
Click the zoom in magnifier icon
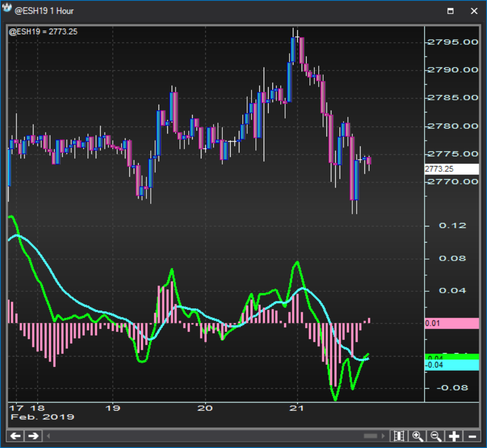pyautogui.click(x=417, y=436)
